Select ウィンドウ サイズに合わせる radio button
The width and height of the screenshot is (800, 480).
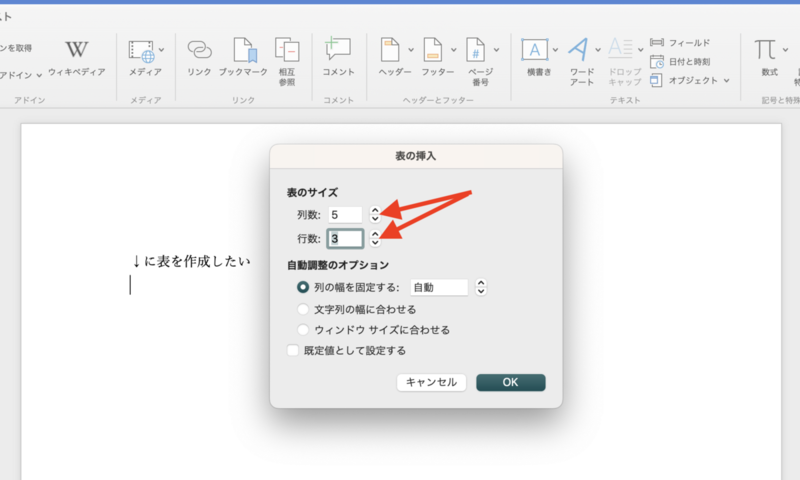point(303,330)
